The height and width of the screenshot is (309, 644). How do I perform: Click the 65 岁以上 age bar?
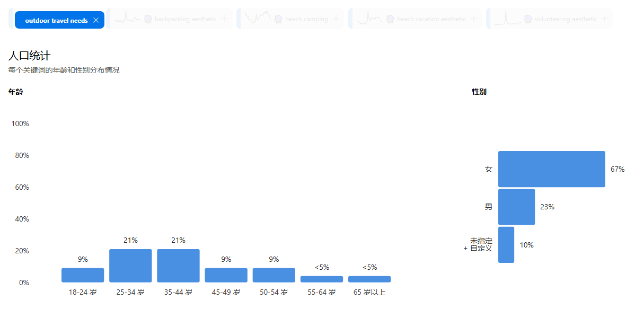369,279
